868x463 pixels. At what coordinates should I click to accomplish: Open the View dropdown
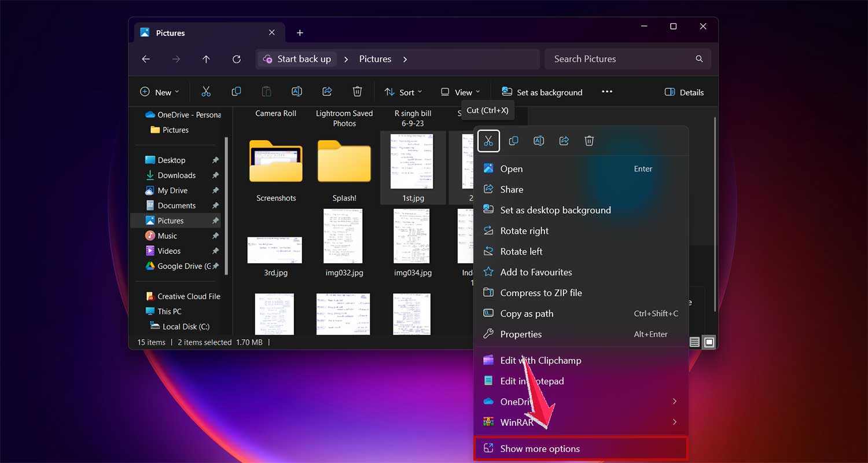coord(461,91)
